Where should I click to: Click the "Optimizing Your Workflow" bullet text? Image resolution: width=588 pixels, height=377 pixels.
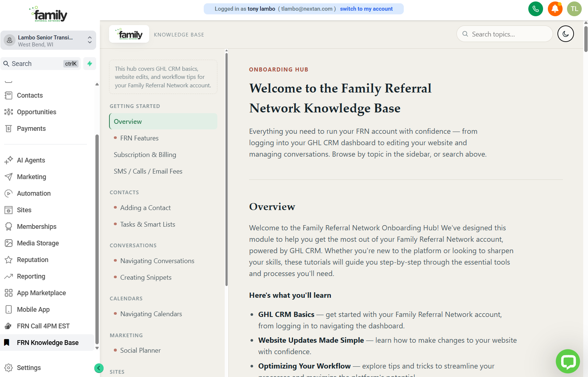pos(304,366)
